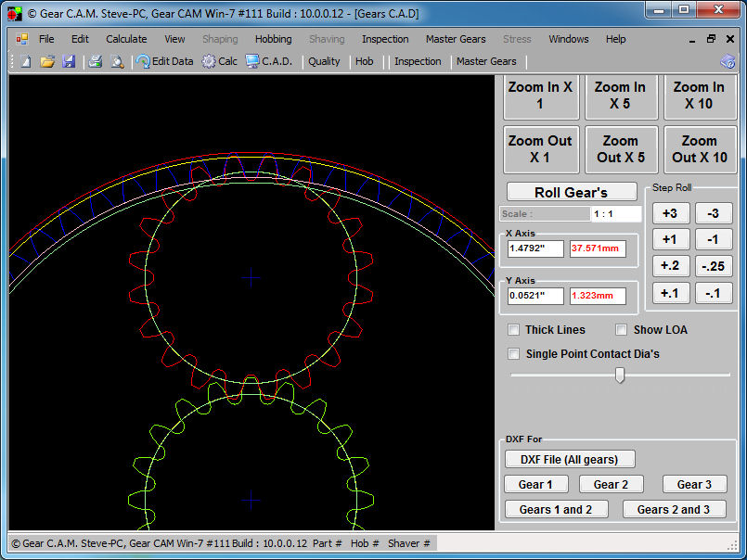Click Zoom Out X 1 button
Image resolution: width=747 pixels, height=560 pixels.
541,149
